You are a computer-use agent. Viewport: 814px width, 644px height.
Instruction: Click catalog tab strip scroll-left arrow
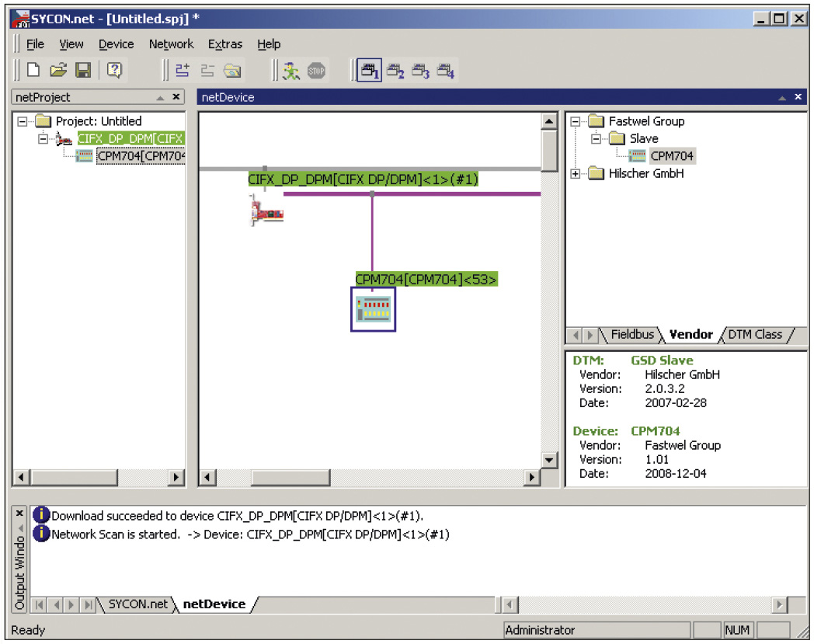[576, 335]
